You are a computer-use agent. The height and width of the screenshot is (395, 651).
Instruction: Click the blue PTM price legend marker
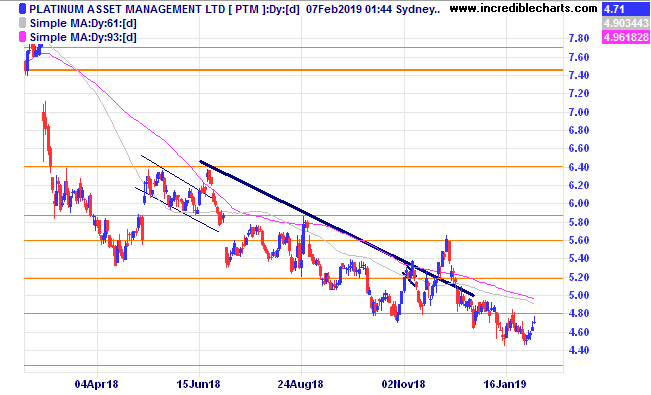click(x=22, y=9)
